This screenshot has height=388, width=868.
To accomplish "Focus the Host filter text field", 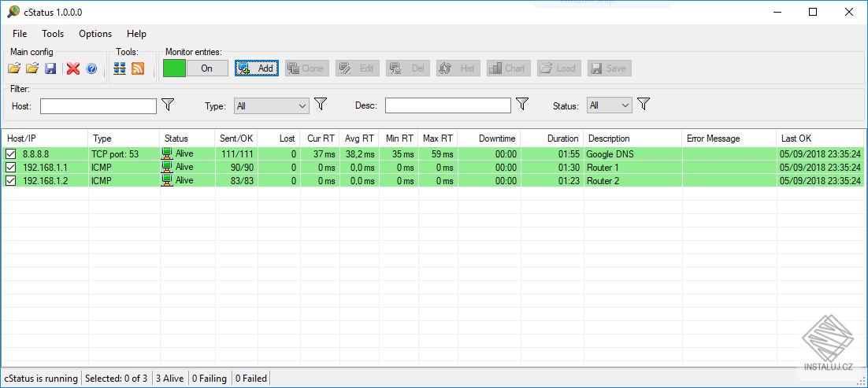I will pyautogui.click(x=98, y=105).
